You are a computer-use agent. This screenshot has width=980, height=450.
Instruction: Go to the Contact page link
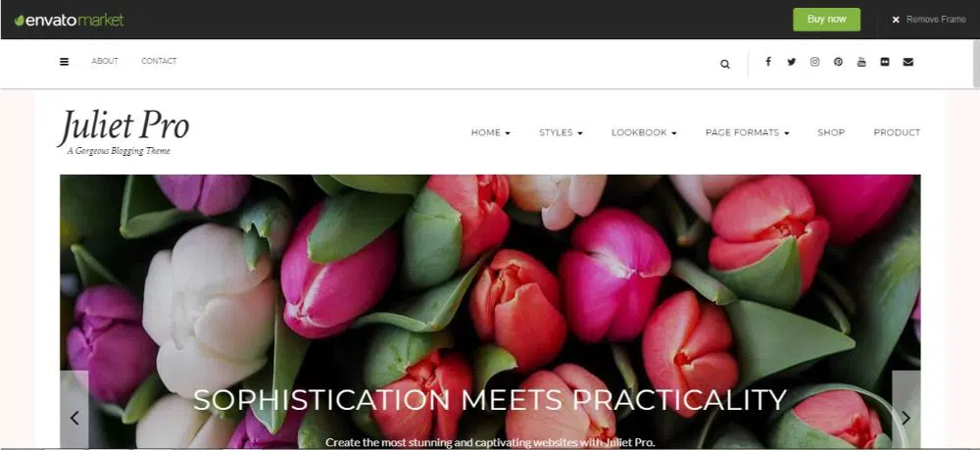159,61
